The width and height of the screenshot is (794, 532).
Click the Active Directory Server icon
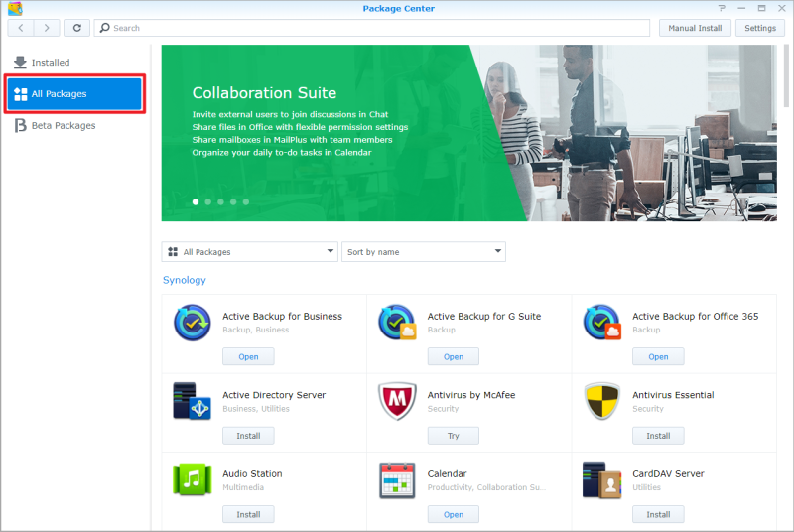point(192,401)
